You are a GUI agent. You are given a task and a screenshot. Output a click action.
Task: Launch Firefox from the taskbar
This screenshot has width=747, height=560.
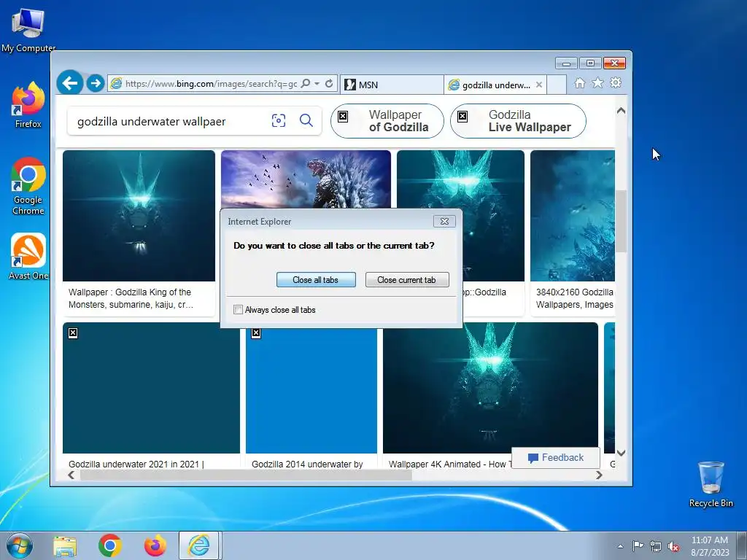[x=155, y=545]
